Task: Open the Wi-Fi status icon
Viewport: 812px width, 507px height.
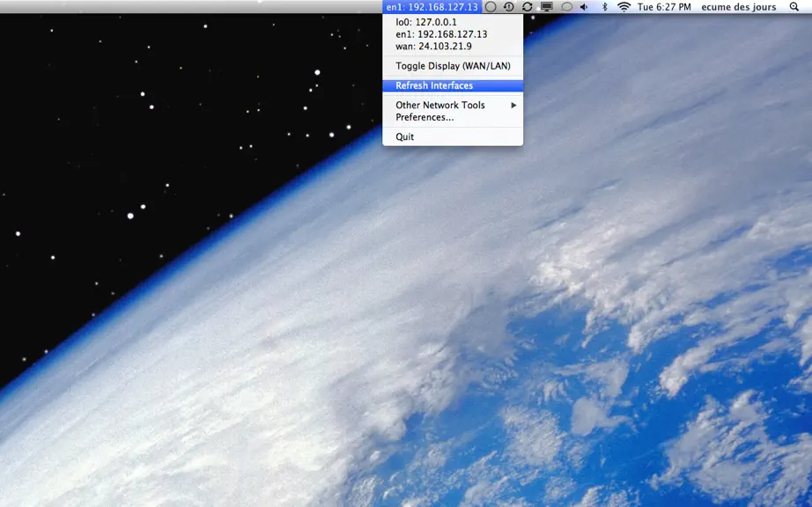Action: (x=624, y=7)
